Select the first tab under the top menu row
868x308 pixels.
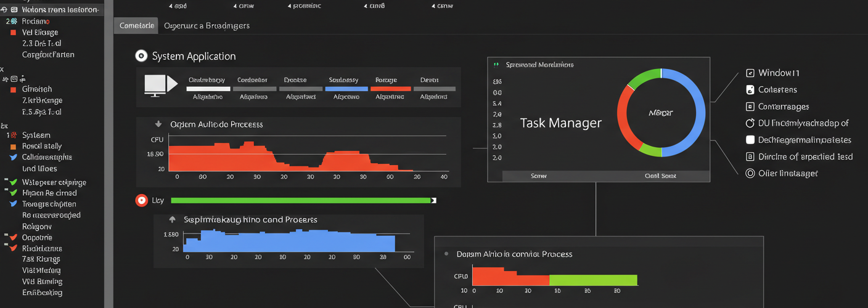(x=136, y=25)
